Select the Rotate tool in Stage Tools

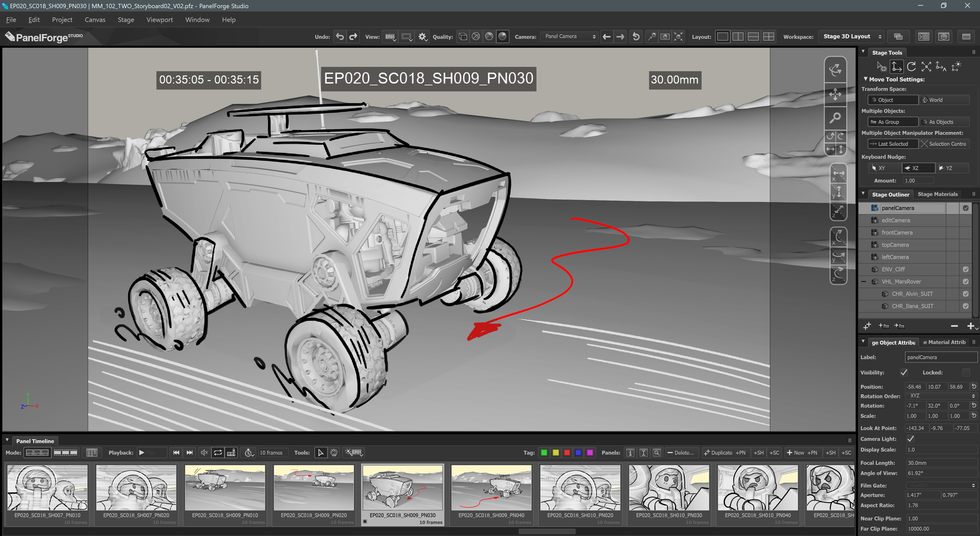911,67
